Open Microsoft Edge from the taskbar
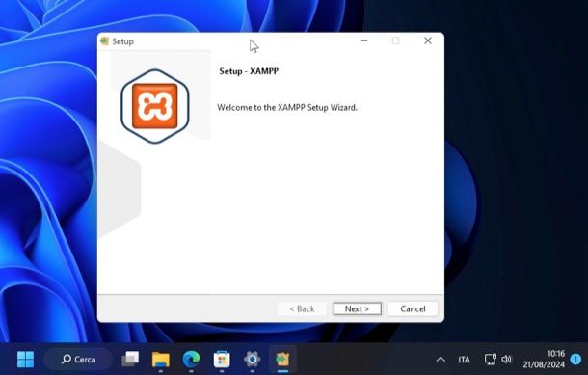Image resolution: width=588 pixels, height=375 pixels. coord(191,360)
